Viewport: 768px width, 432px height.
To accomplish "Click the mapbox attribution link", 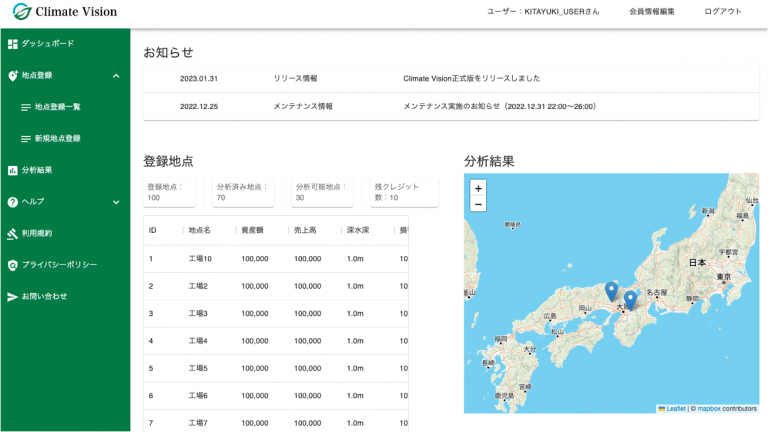I will pos(709,408).
